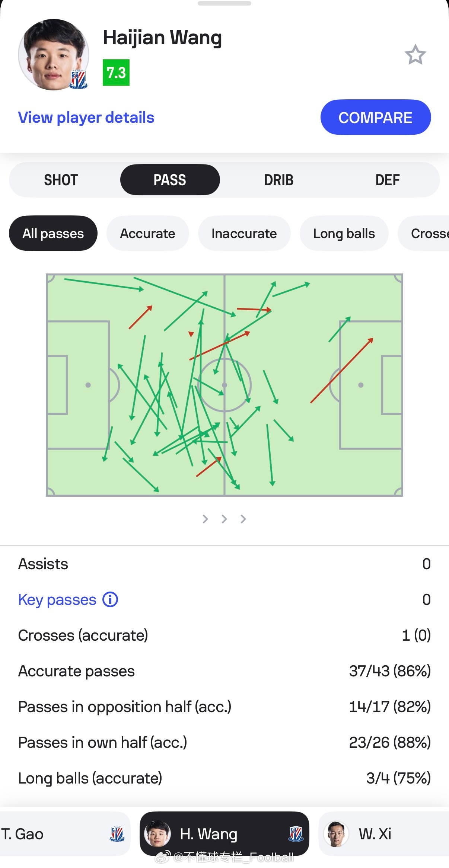Tap W. Xi's player avatar
The image size is (449, 868).
point(336,834)
